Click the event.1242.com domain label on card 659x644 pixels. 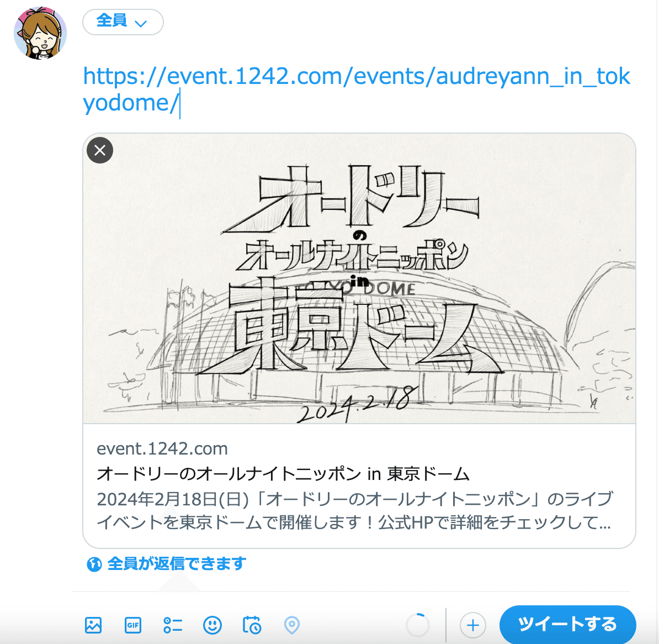(x=162, y=449)
